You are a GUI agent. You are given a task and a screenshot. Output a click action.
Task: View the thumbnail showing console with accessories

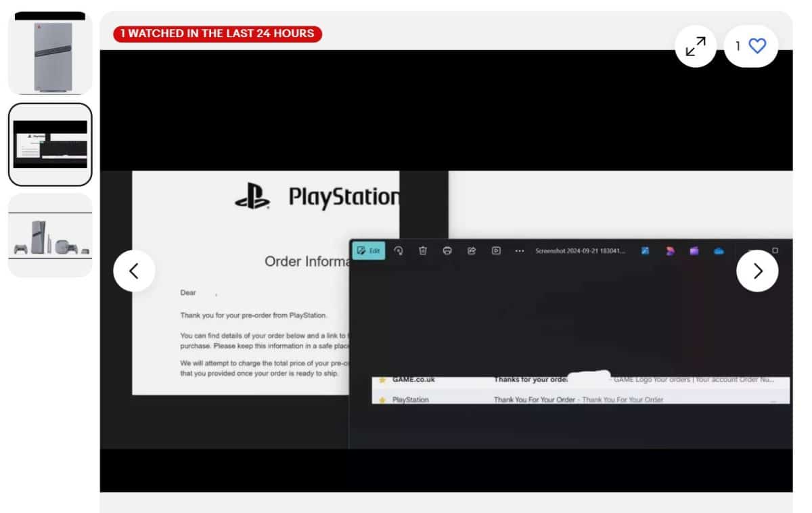click(x=50, y=235)
